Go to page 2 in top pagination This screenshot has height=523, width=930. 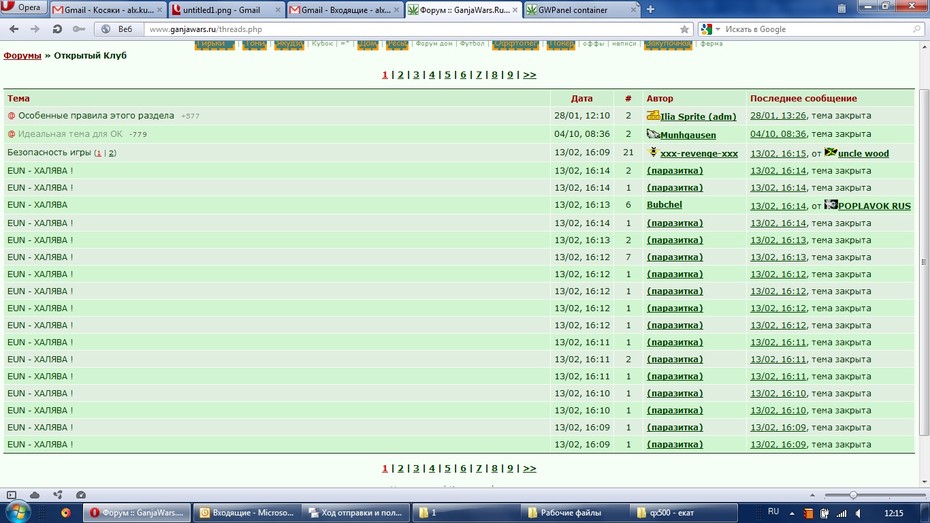click(x=400, y=75)
